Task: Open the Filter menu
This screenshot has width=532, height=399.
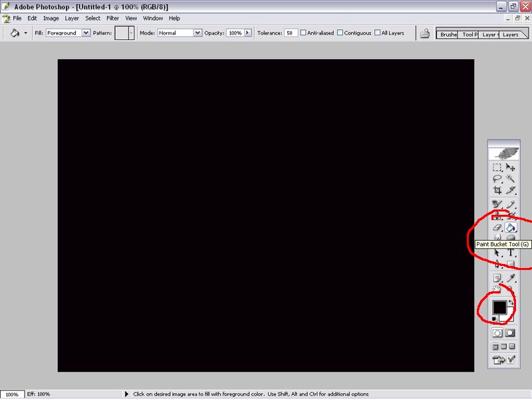Action: click(112, 19)
